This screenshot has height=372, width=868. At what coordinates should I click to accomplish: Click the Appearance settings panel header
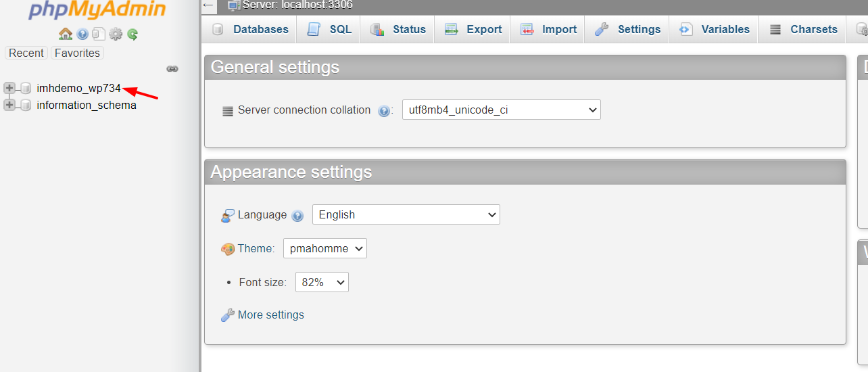(x=525, y=172)
